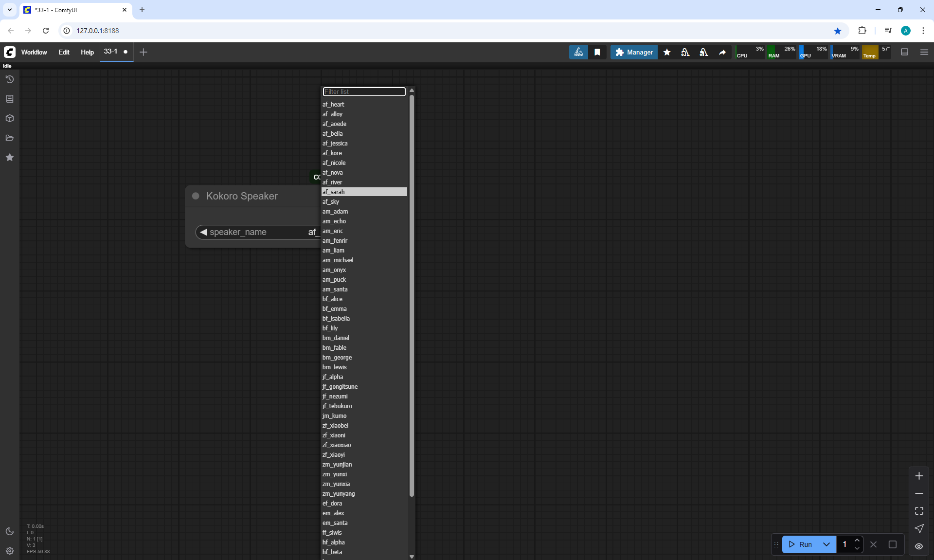The width and height of the screenshot is (934, 560).
Task: Click the bookmark icon in toolbar
Action: pos(597,52)
